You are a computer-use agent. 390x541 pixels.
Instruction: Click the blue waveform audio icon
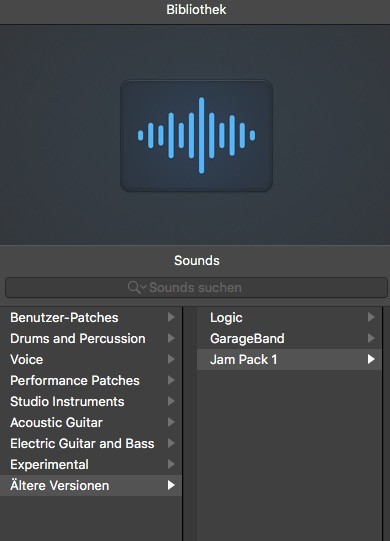[196, 136]
